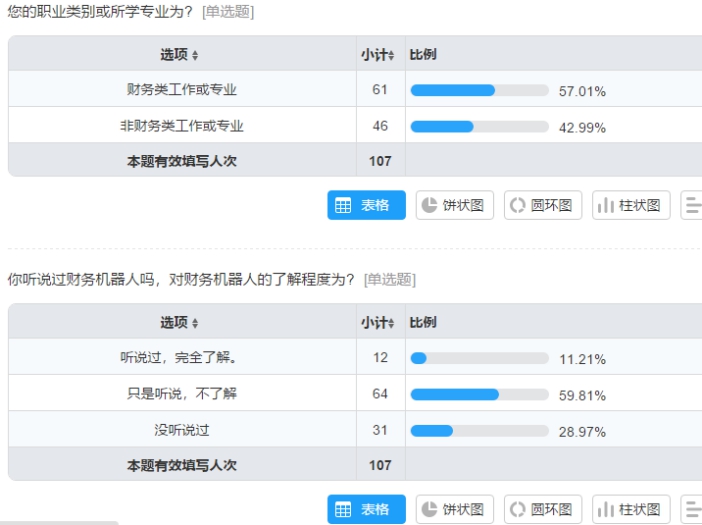Sort first table by 小计 column arrows
The image size is (702, 525).
391,55
